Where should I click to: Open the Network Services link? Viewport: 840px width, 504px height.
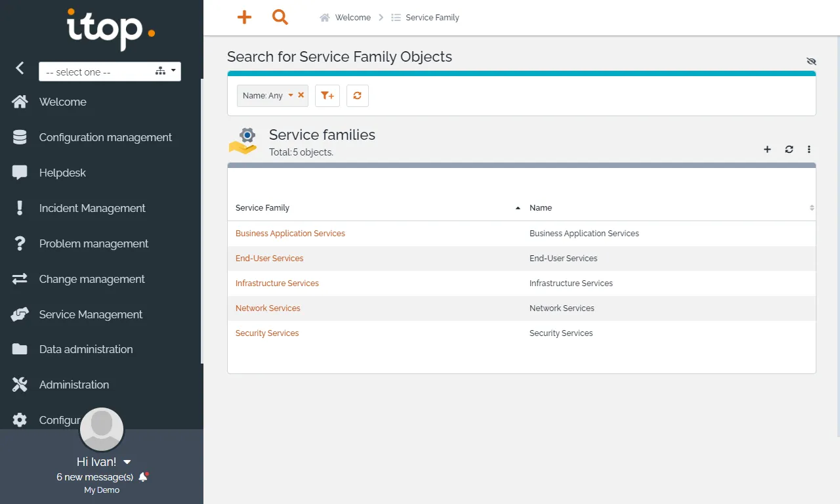[x=268, y=308]
